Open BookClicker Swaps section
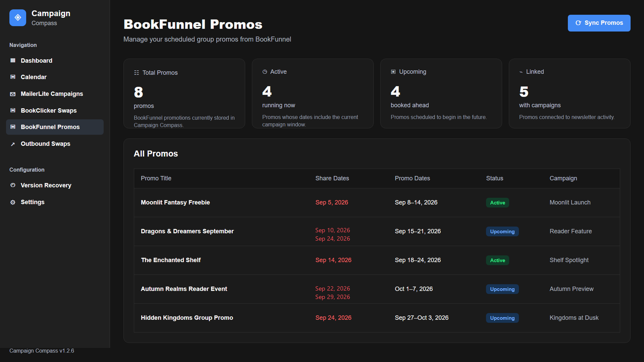 pyautogui.click(x=55, y=110)
